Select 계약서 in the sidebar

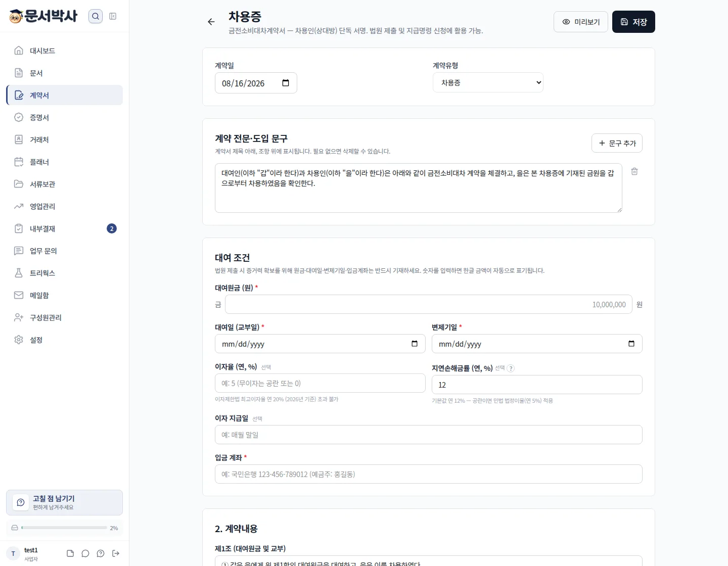tap(65, 95)
